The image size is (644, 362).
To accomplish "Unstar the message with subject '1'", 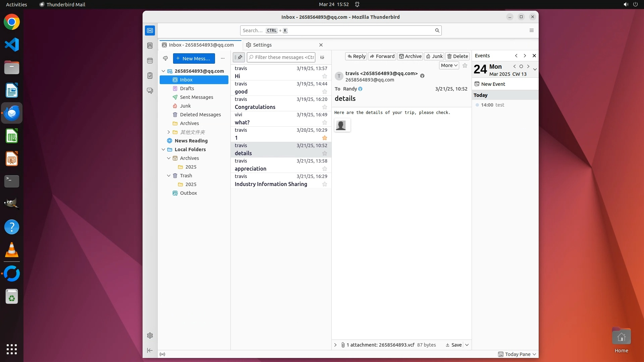I will click(x=324, y=138).
